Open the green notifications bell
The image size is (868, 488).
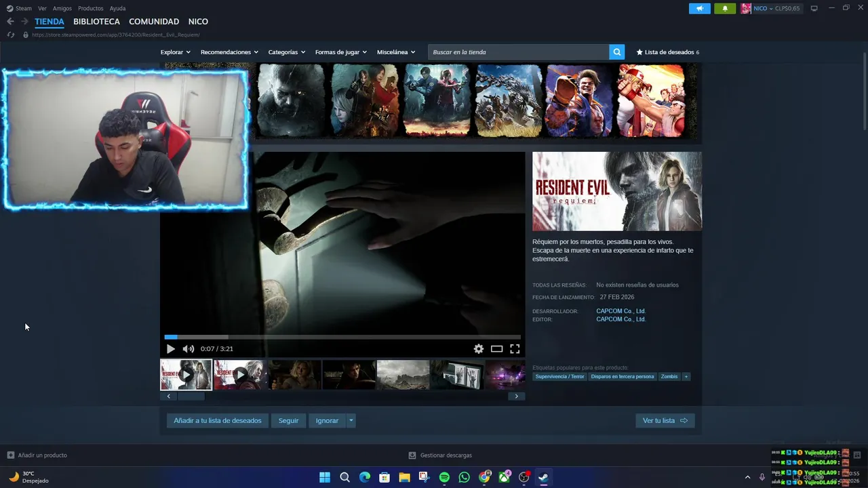(x=725, y=9)
